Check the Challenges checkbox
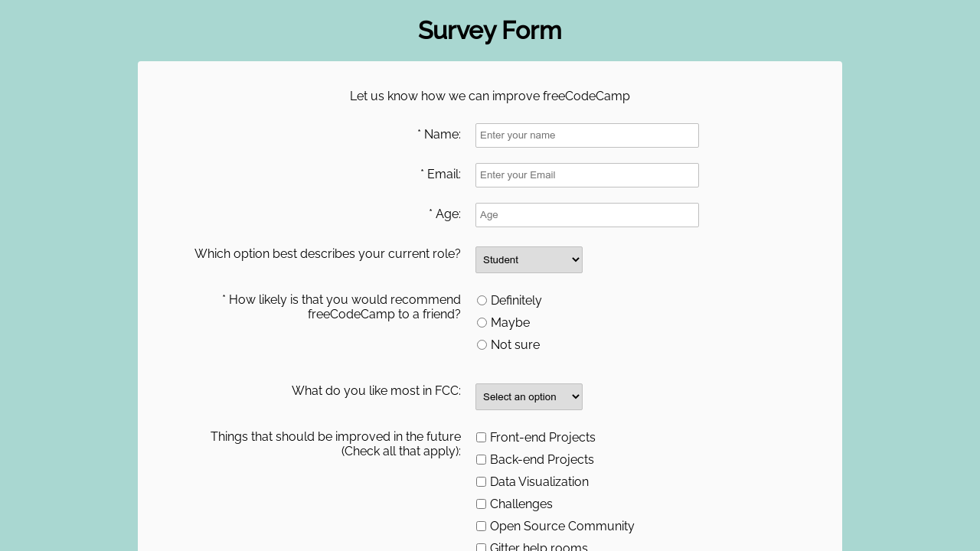 coord(481,504)
